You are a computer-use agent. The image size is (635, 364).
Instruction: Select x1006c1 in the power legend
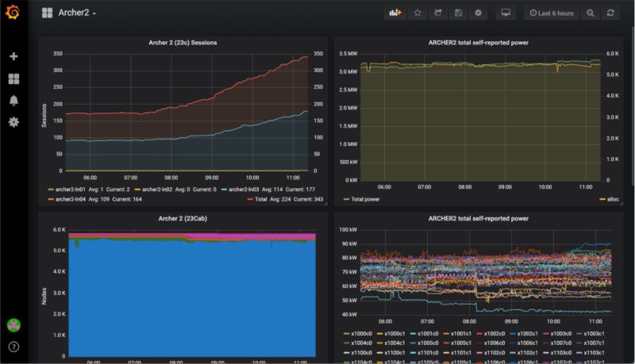tap(527, 343)
